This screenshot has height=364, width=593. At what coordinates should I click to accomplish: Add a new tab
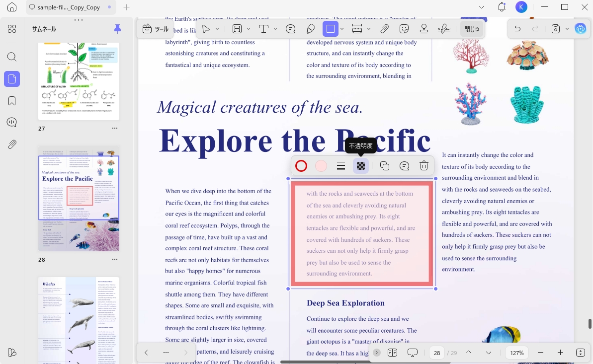126,7
